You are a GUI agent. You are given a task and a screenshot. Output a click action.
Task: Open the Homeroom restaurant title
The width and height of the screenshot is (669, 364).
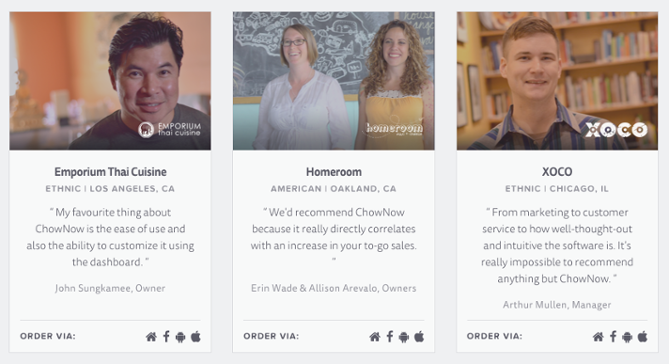[334, 172]
